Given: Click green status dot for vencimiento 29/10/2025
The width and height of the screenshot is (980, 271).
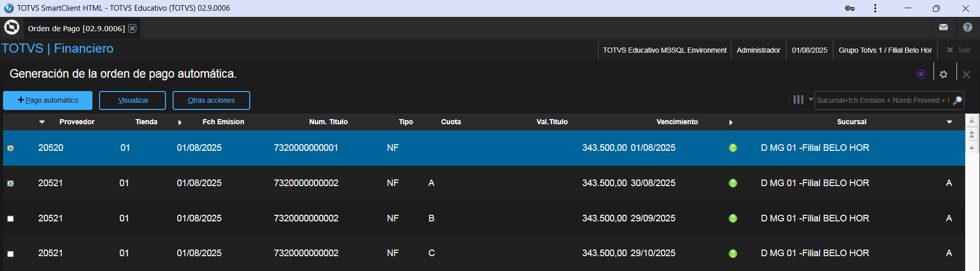Looking at the screenshot, I should [x=733, y=253].
